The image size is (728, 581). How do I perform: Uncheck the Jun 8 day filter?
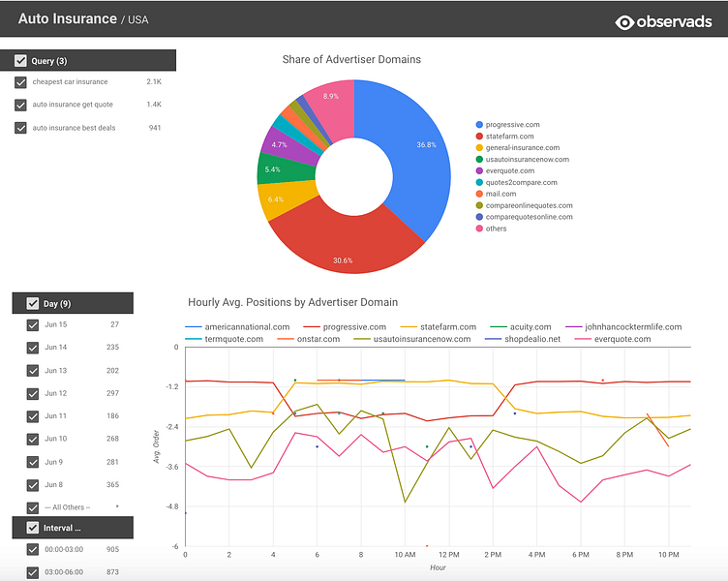(33, 485)
